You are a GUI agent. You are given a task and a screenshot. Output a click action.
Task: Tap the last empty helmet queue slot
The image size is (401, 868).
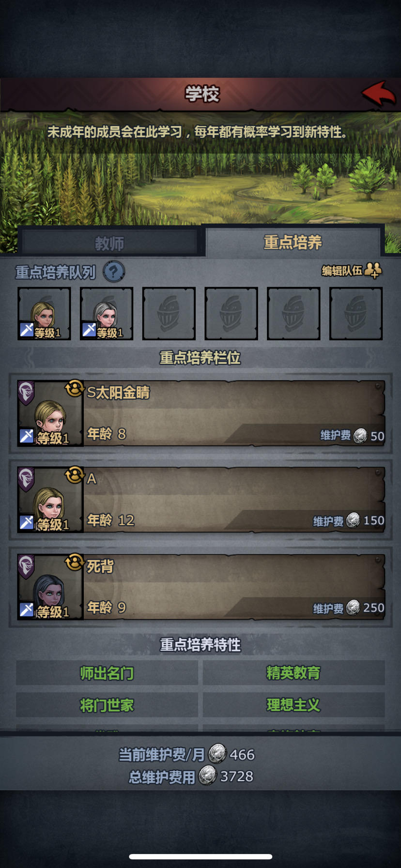pyautogui.click(x=356, y=313)
